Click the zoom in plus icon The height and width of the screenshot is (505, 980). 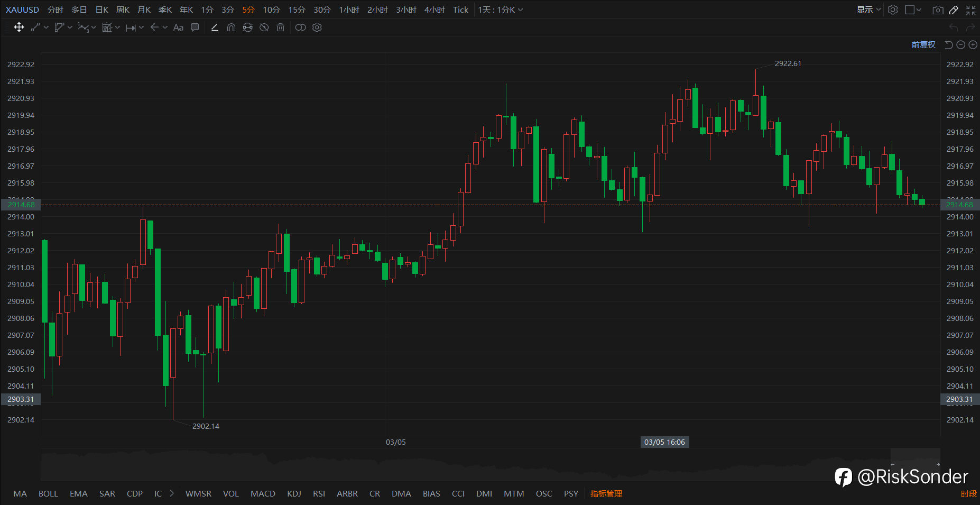pyautogui.click(x=973, y=45)
